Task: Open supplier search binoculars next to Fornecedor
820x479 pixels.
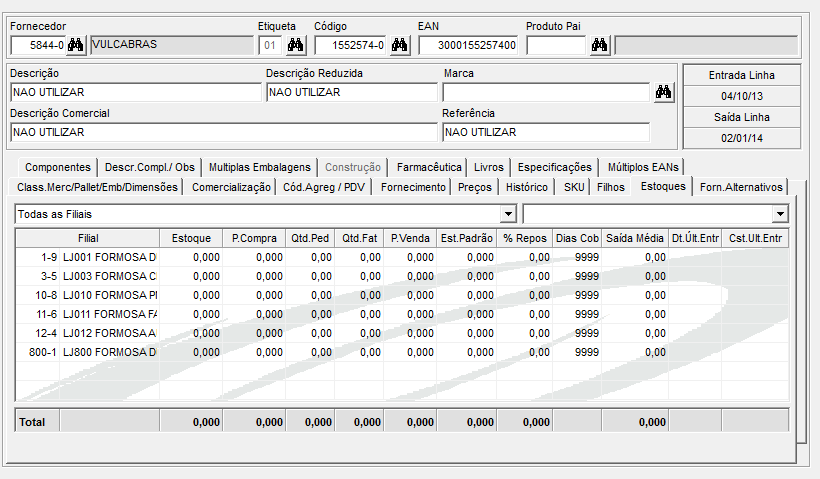Action: [75, 45]
